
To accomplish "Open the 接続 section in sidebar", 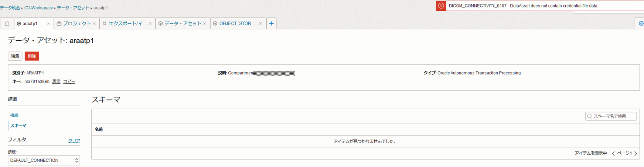I will (14, 115).
